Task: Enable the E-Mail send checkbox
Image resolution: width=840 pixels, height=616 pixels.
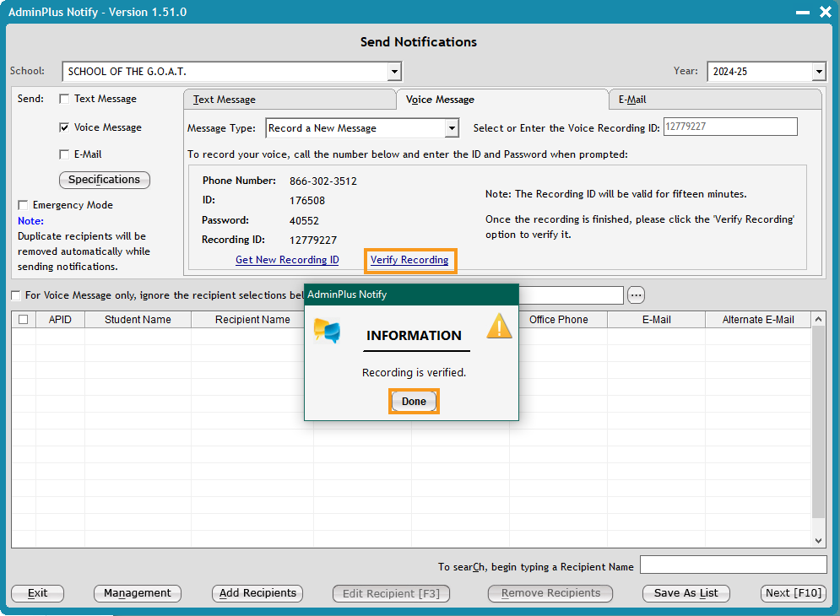Action: (64, 154)
